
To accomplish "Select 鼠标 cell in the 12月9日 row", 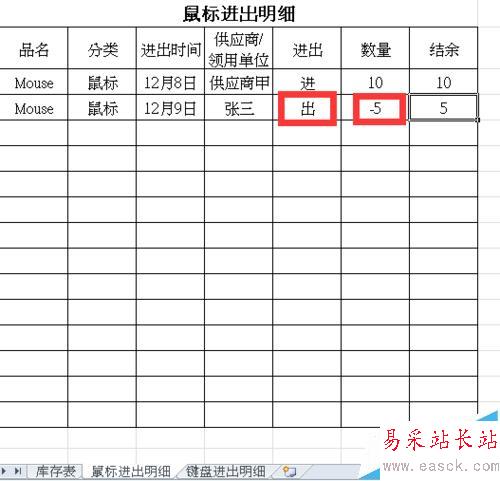I will tap(102, 108).
